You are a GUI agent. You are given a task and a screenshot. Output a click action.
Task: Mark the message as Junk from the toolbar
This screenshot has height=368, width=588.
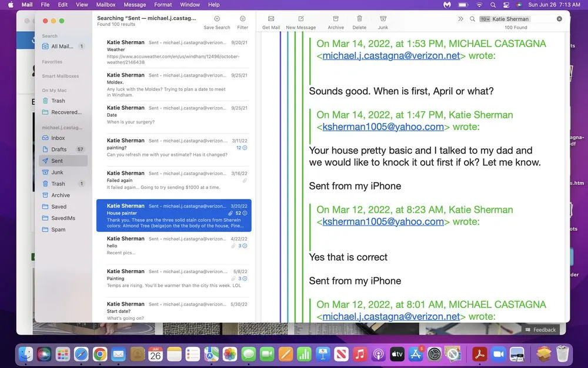click(x=383, y=19)
